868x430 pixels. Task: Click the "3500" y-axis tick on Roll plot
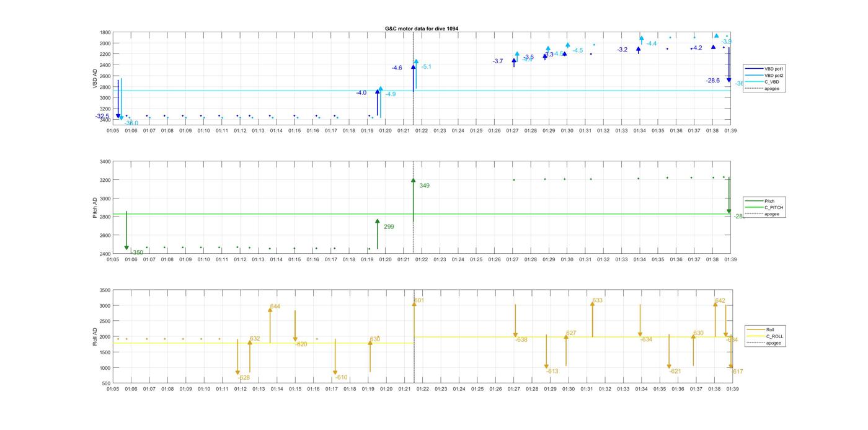(x=105, y=290)
